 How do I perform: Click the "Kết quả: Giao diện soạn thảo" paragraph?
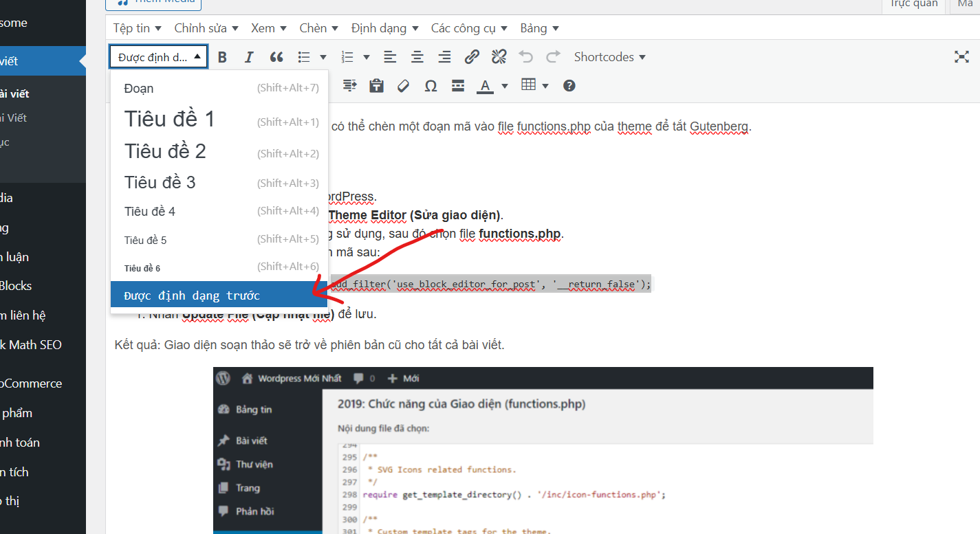click(309, 345)
